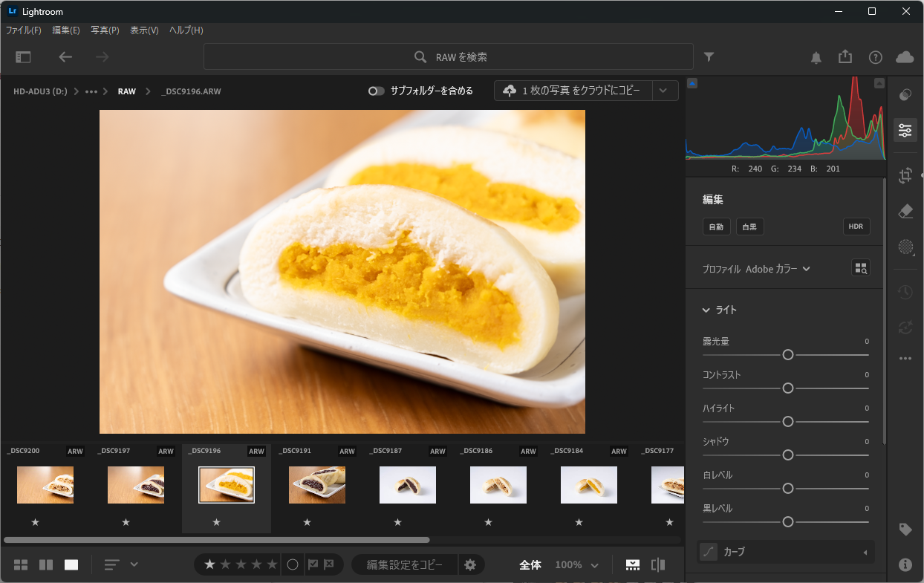This screenshot has height=583, width=924.
Task: Expand the カーブ panel arrow
Action: (865, 553)
